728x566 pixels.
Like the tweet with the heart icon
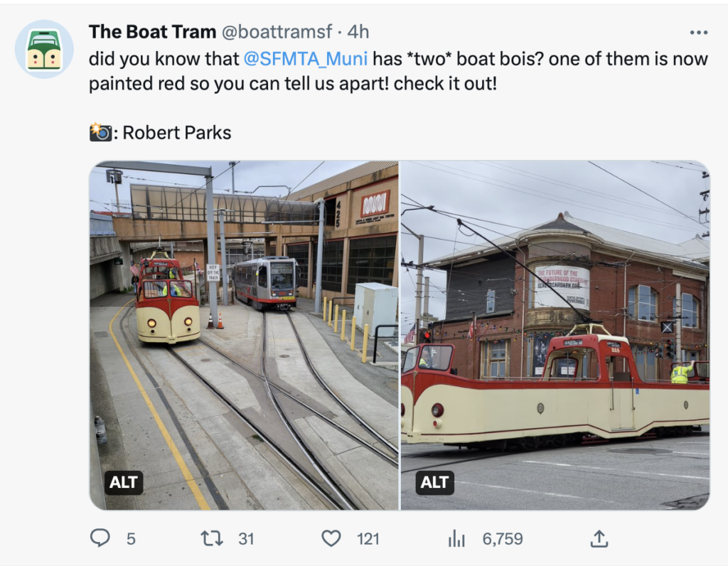(x=331, y=538)
